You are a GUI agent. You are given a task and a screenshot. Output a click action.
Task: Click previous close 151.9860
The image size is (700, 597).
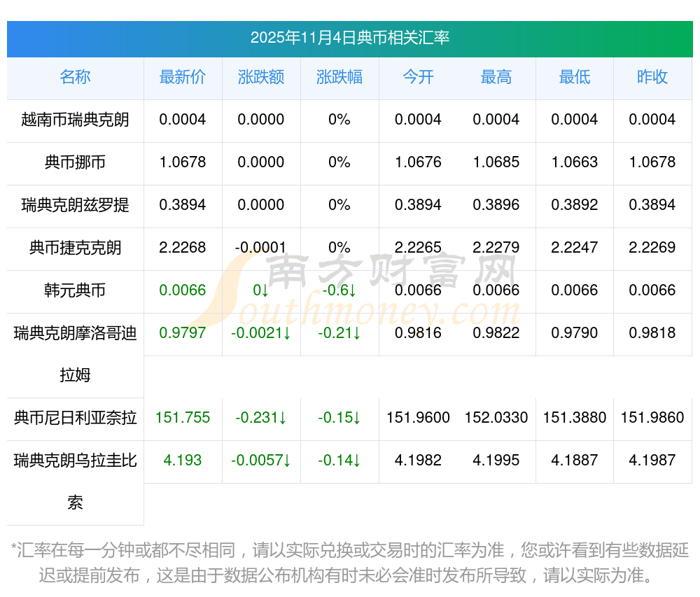pyautogui.click(x=652, y=418)
